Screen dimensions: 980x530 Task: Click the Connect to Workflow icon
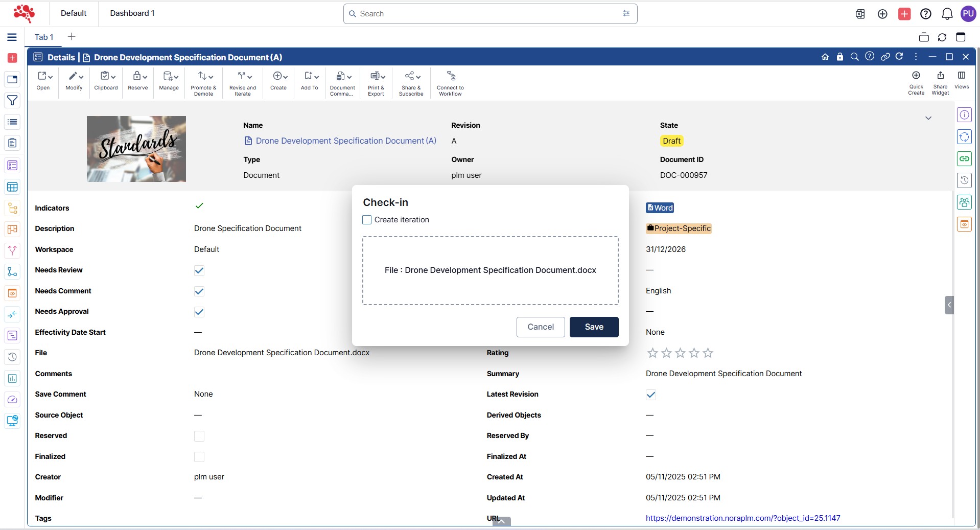[x=451, y=76]
